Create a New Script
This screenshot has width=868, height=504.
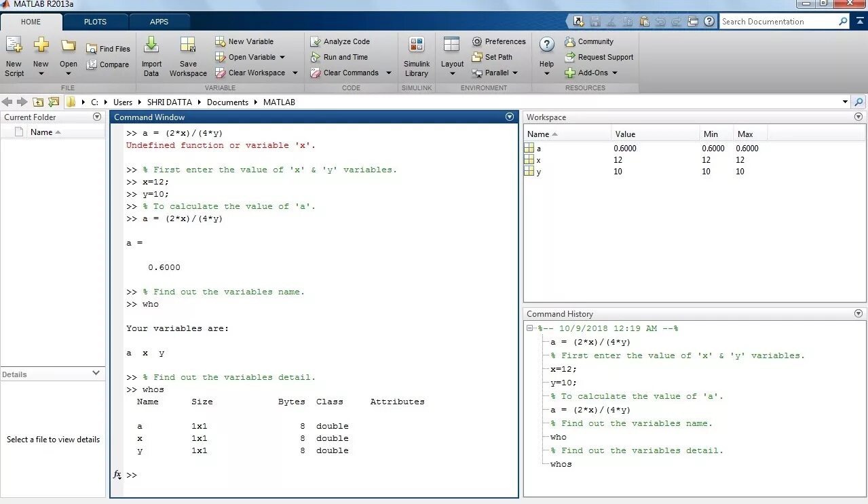click(14, 57)
